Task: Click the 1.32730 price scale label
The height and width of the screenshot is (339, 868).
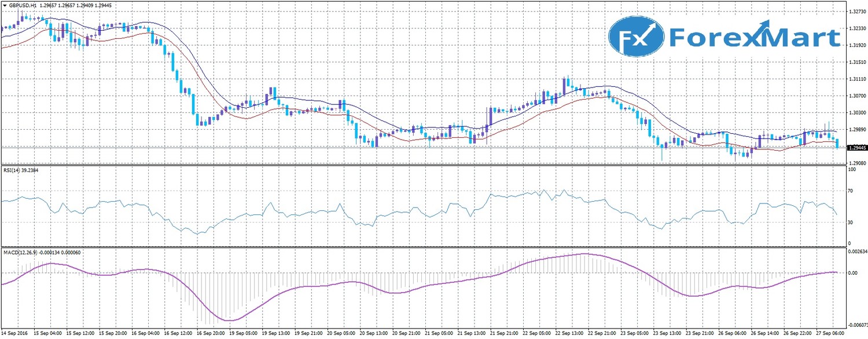Action: point(856,12)
